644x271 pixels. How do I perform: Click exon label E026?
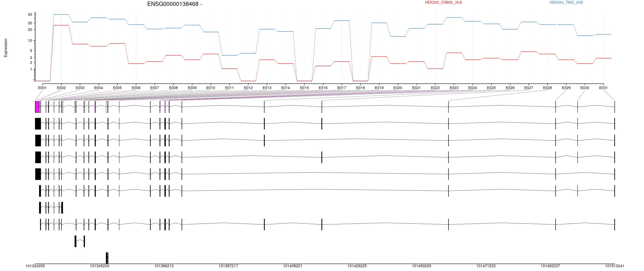(x=510, y=88)
